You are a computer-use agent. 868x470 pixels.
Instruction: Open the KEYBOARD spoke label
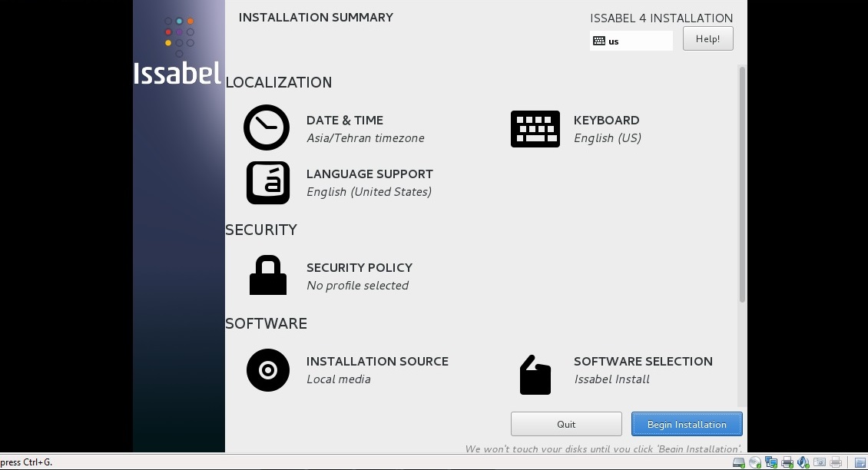[x=606, y=120]
